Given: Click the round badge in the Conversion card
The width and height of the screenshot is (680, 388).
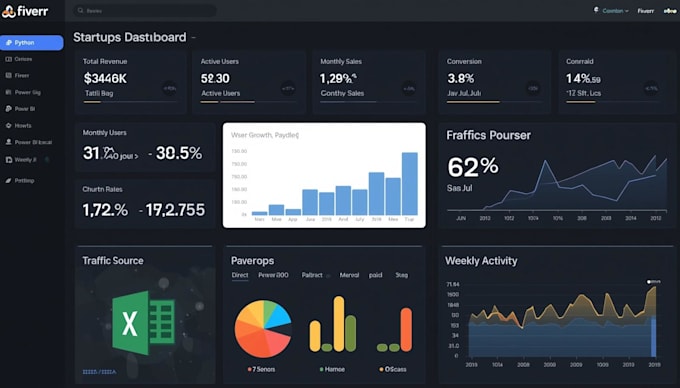Looking at the screenshot, I should point(533,88).
